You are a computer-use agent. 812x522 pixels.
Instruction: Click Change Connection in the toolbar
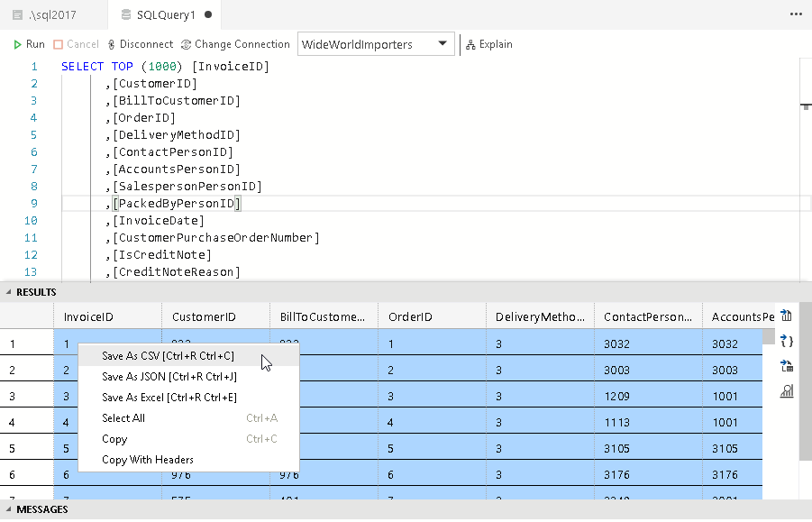point(235,44)
